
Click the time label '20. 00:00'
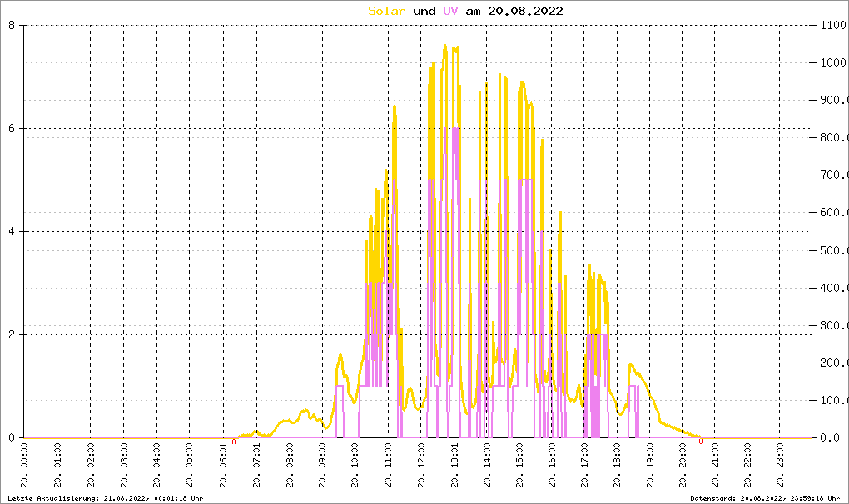point(24,466)
